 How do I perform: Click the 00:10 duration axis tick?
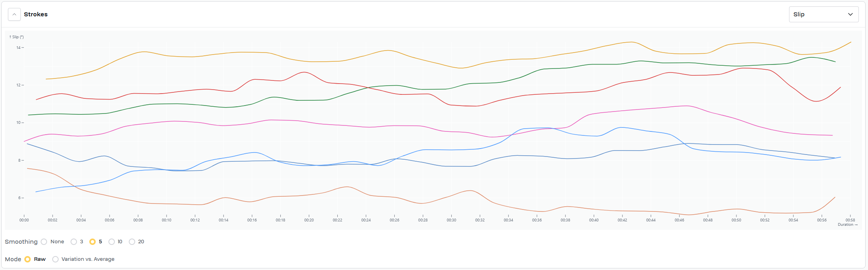tap(167, 220)
